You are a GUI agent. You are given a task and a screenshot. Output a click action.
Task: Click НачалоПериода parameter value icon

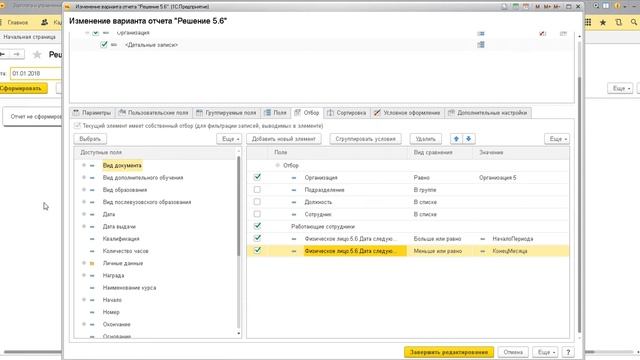click(x=483, y=239)
